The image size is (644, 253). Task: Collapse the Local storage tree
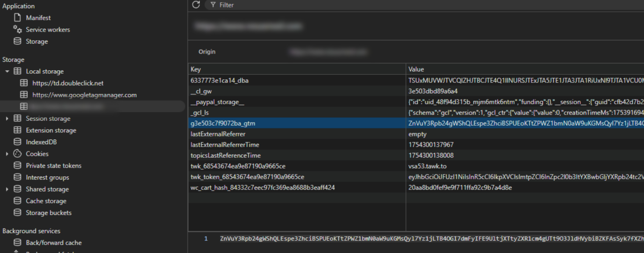tap(7, 71)
